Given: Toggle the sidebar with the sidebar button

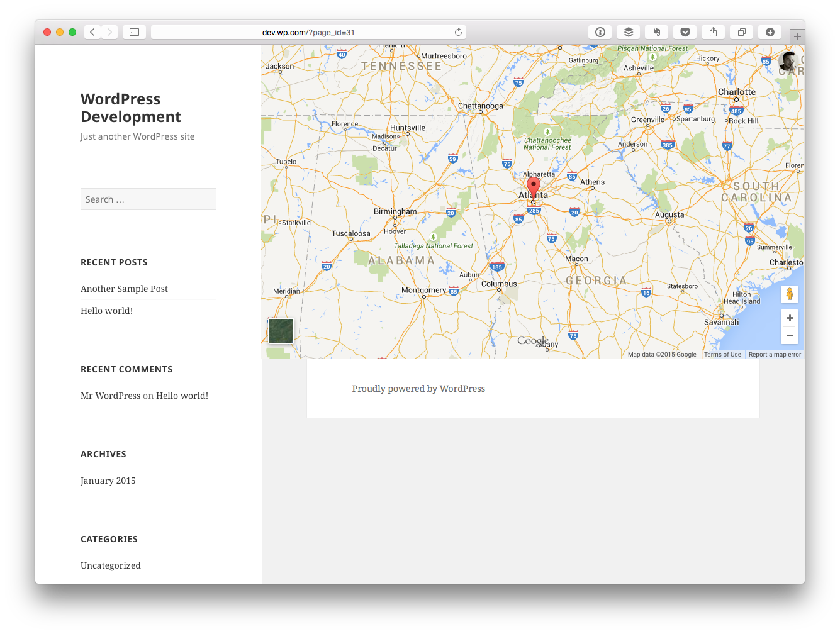Looking at the screenshot, I should [x=134, y=31].
